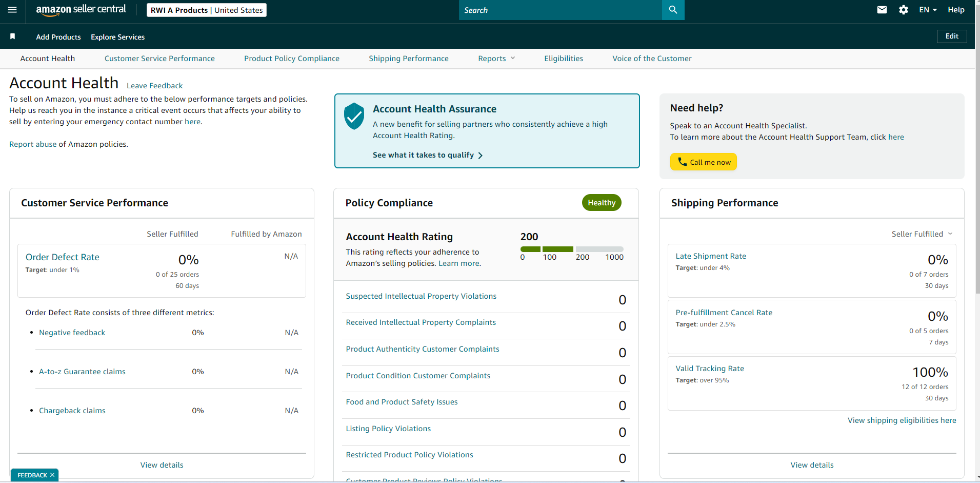980x483 pixels.
Task: Click View details under Shipping Performance
Action: [812, 465]
